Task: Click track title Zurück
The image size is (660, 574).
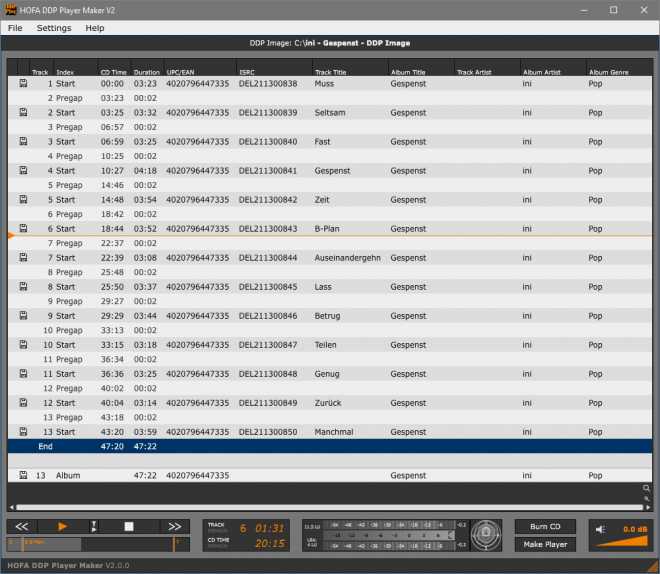Action: click(x=328, y=403)
